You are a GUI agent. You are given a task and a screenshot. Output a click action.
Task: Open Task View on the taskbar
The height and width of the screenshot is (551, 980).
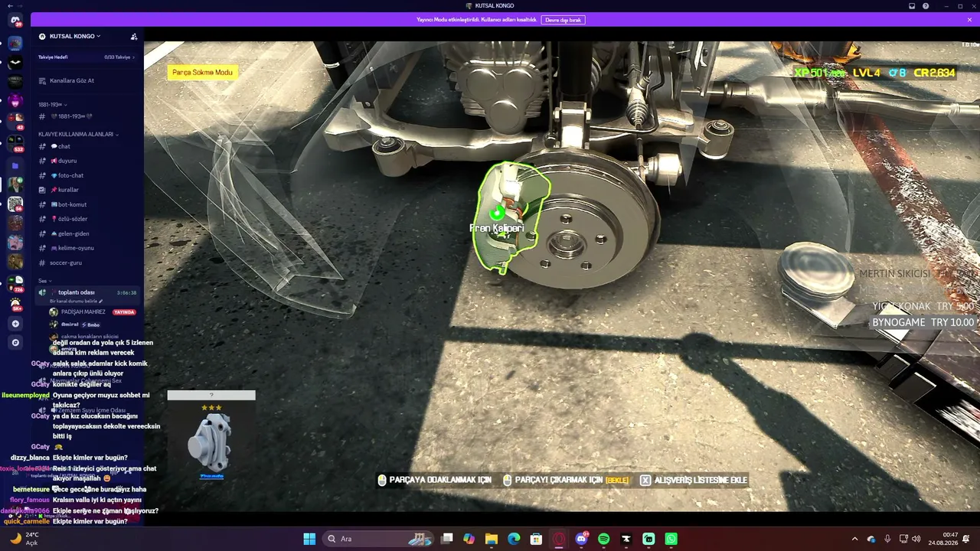click(447, 539)
